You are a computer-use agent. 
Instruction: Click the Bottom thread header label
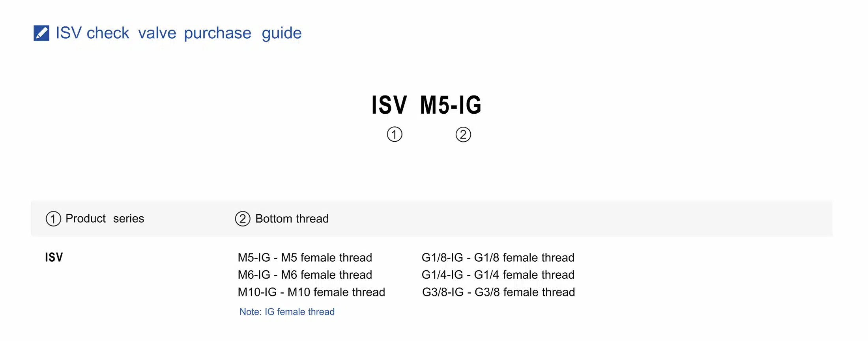pyautogui.click(x=292, y=219)
